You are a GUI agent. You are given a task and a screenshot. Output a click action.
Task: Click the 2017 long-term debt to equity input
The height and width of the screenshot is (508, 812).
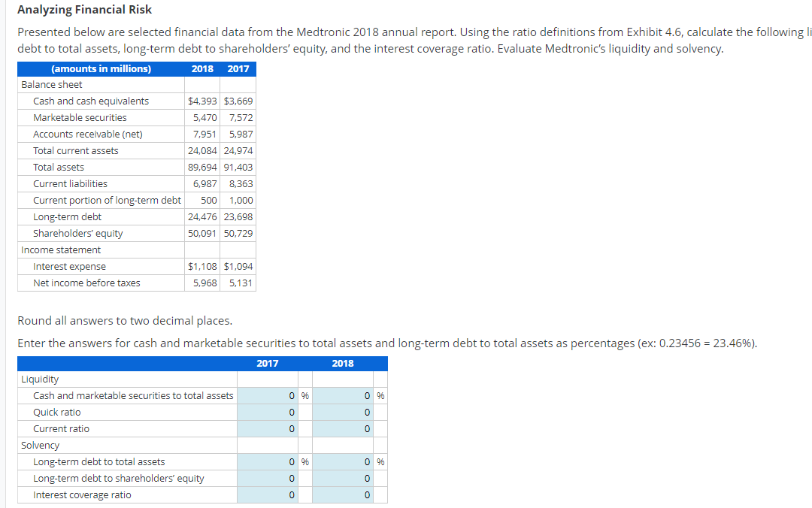pos(267,478)
